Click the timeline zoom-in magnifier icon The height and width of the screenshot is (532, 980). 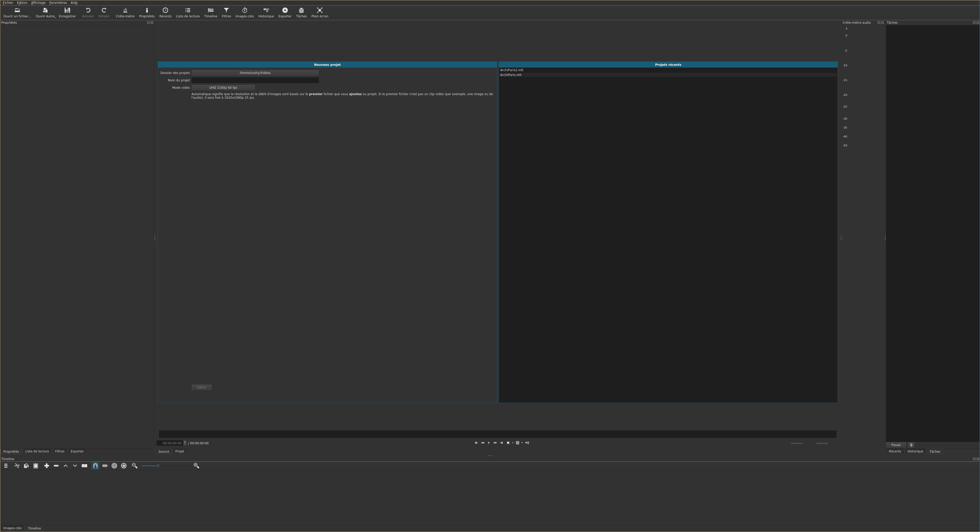[196, 466]
